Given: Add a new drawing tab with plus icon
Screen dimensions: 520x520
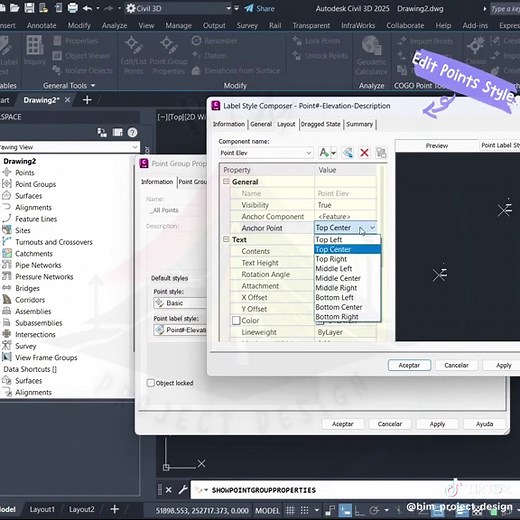Looking at the screenshot, I should click(87, 100).
